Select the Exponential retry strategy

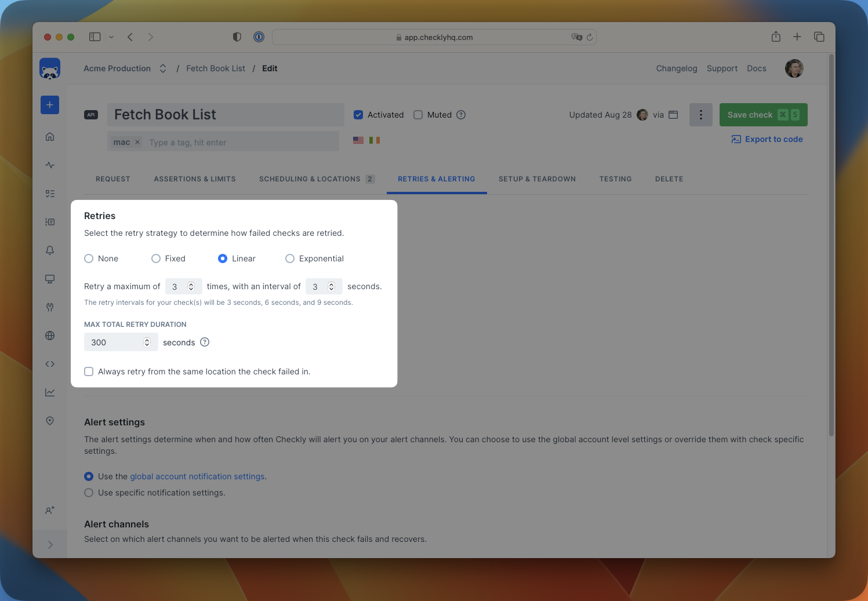[x=290, y=258]
